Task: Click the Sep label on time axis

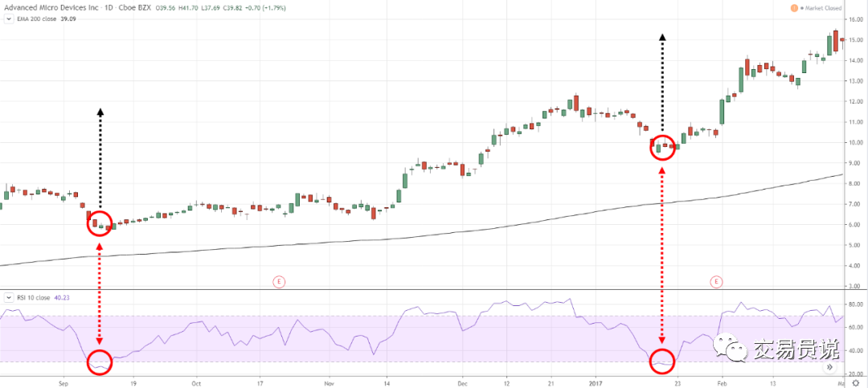Action: pos(63,382)
